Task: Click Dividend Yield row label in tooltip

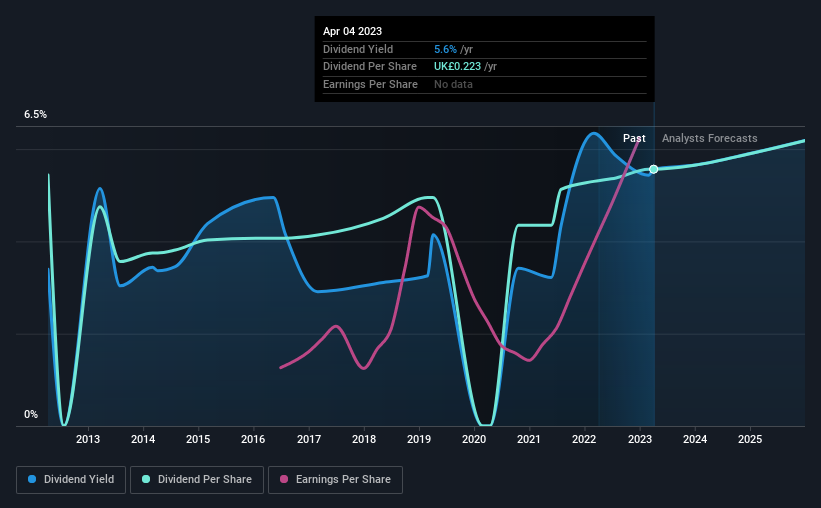Action: click(x=358, y=49)
